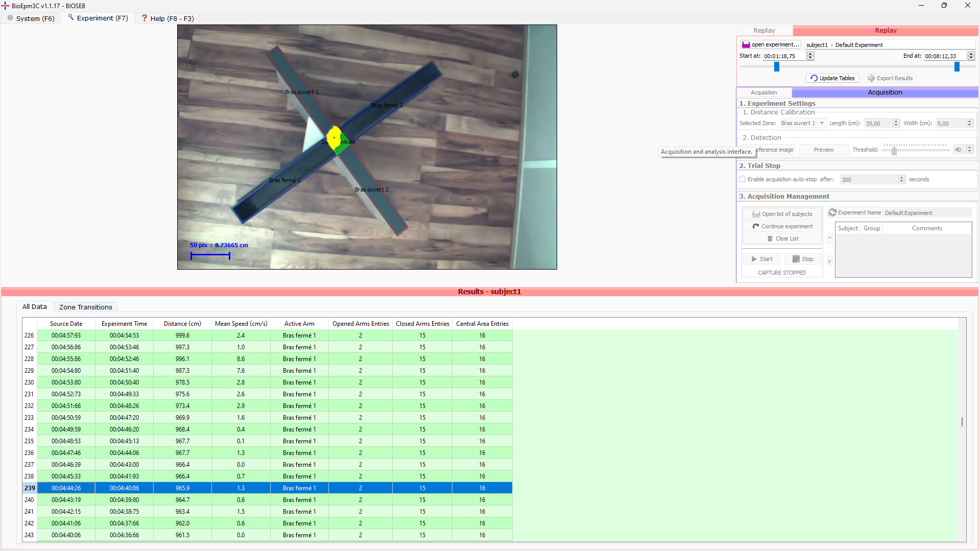Click the Mean Speed (cm/s) column header
The height and width of the screenshot is (551, 980).
pyautogui.click(x=241, y=324)
